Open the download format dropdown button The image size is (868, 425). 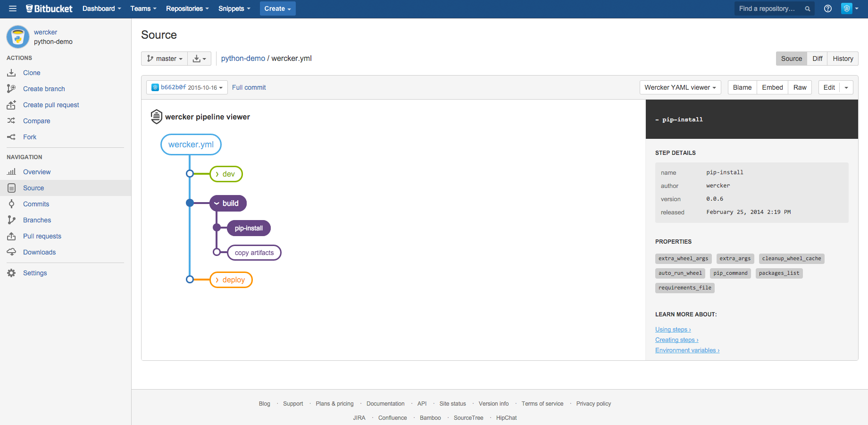coord(199,59)
